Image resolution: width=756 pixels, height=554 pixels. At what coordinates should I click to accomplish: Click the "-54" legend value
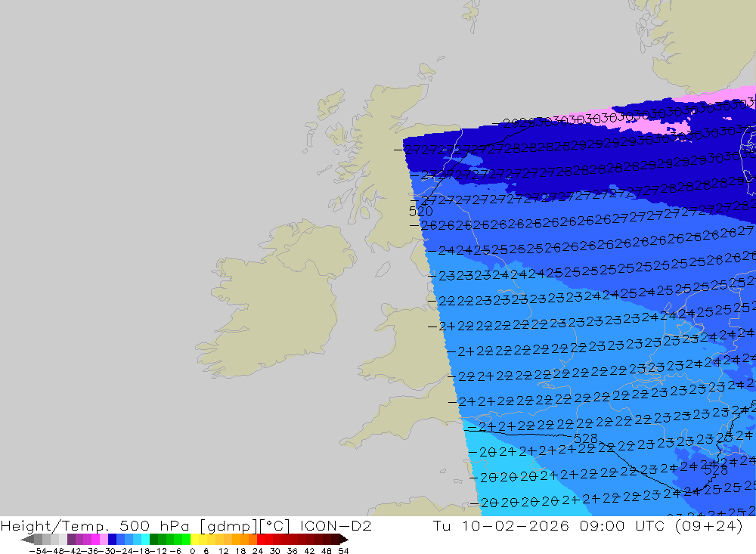pyautogui.click(x=38, y=551)
